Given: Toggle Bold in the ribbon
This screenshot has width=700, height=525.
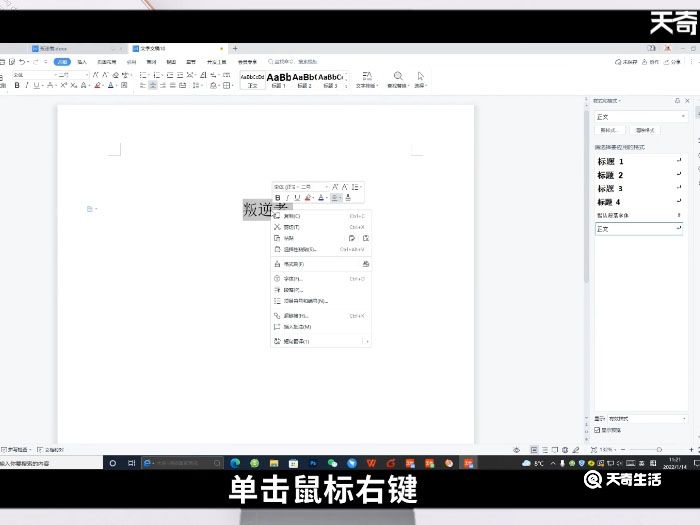Looking at the screenshot, I should [17, 85].
